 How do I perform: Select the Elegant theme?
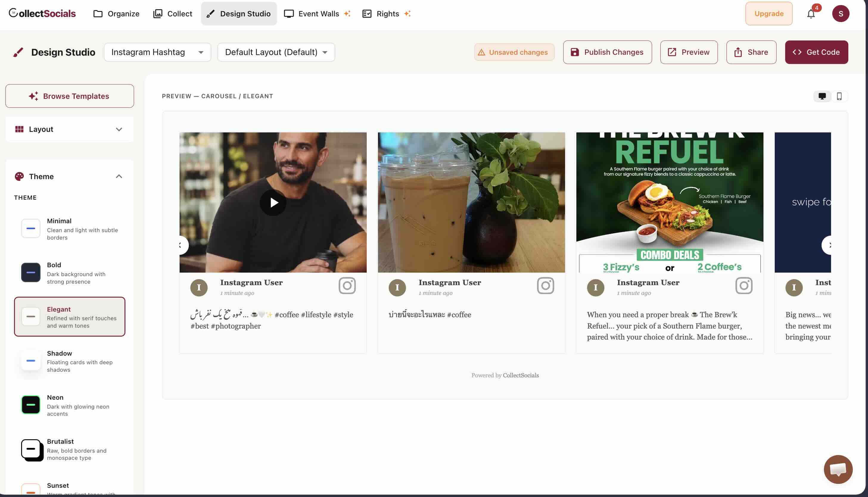[70, 317]
